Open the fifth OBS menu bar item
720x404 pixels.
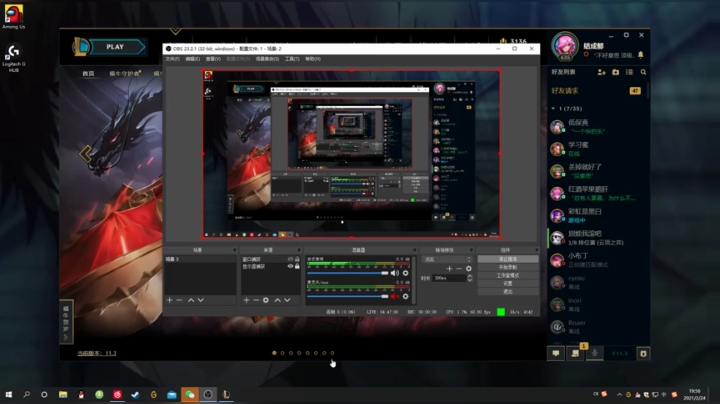tap(267, 59)
